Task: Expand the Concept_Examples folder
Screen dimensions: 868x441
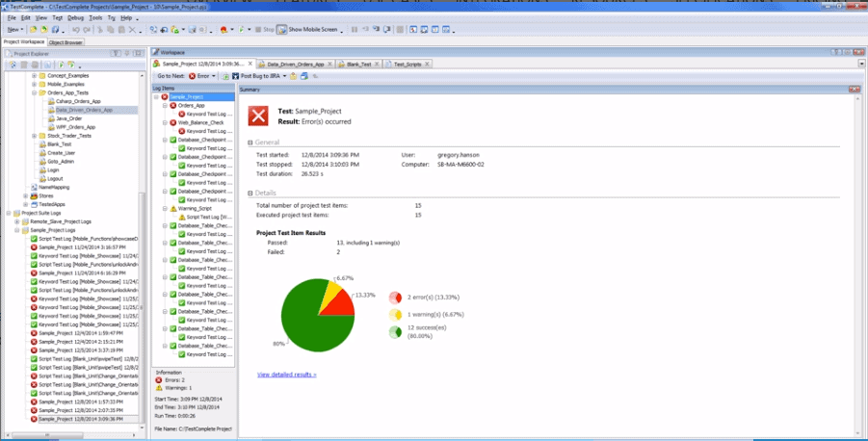Action: tap(35, 76)
